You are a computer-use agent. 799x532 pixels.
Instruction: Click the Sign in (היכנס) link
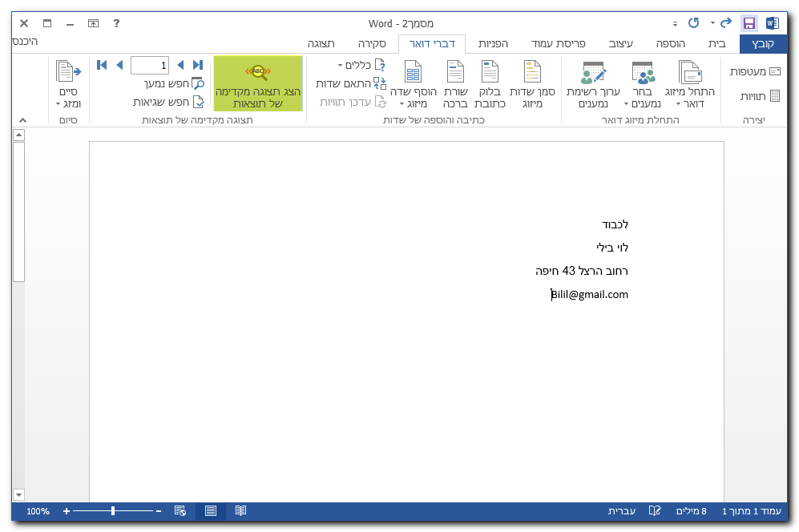pos(24,41)
